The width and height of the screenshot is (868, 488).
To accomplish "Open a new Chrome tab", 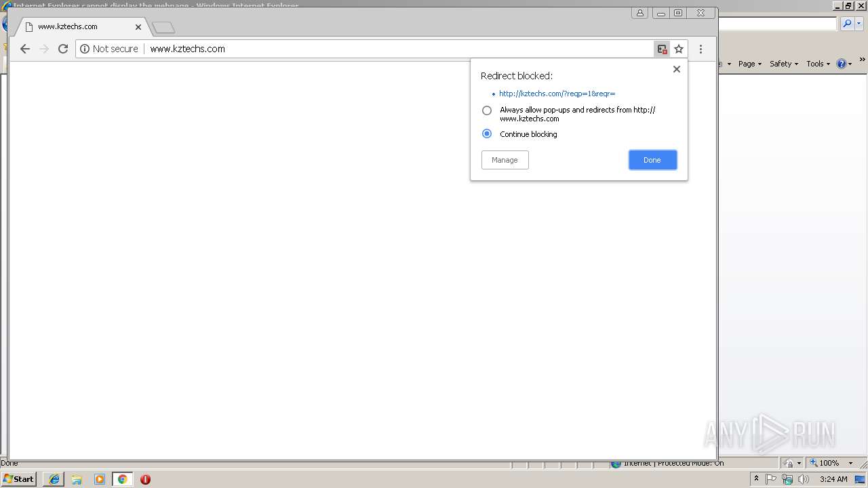I will 163,28.
